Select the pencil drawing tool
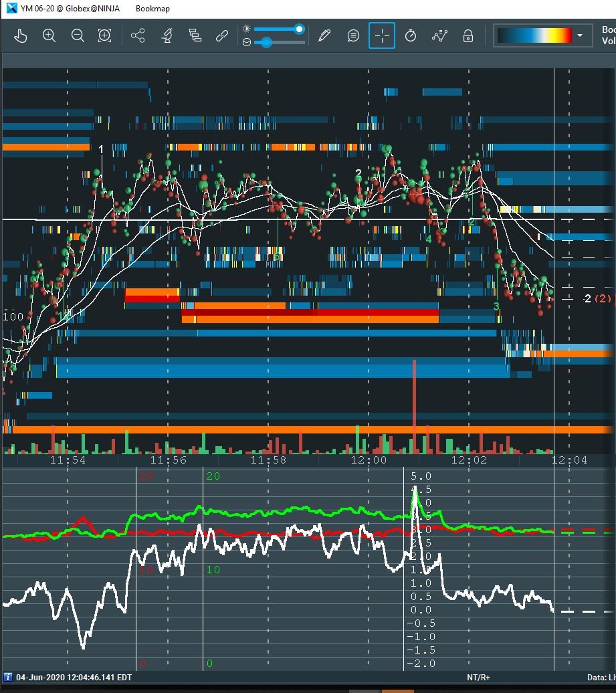 coord(325,36)
